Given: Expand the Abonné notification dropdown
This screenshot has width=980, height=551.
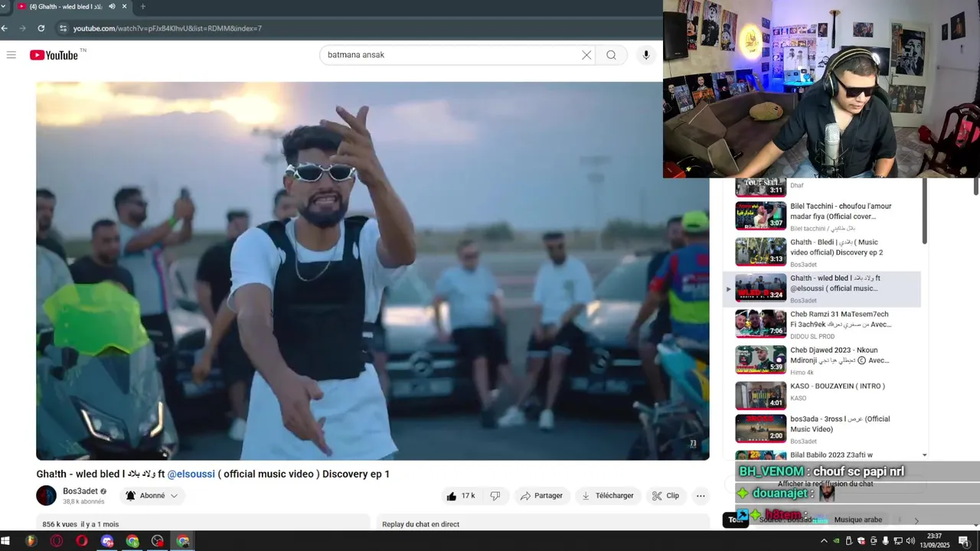Looking at the screenshot, I should click(152, 496).
